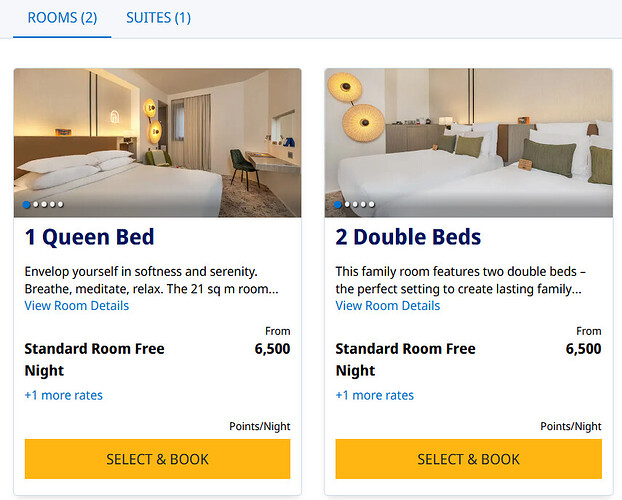View Room Details for 2 Double Beds
Screen dimensions: 622x500
388,306
